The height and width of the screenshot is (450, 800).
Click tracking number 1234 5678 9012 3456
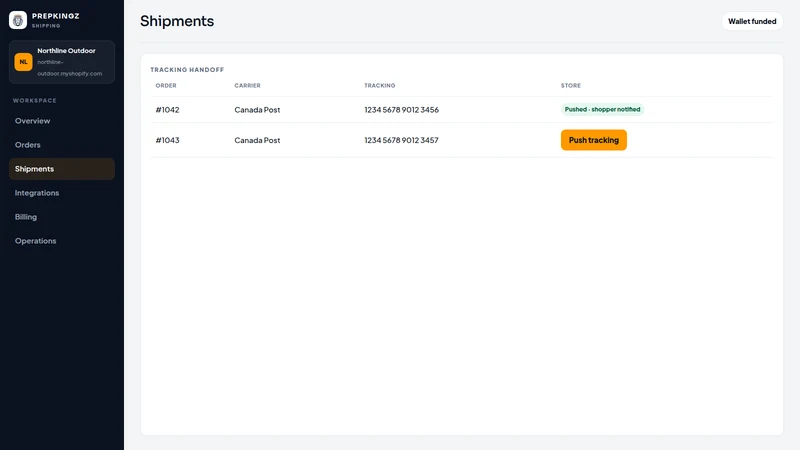pyautogui.click(x=402, y=110)
